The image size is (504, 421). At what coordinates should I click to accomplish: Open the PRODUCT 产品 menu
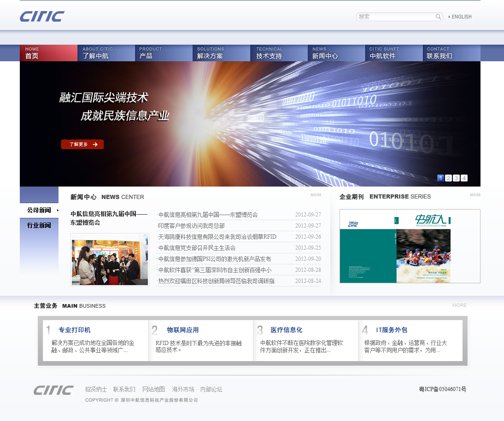click(164, 53)
